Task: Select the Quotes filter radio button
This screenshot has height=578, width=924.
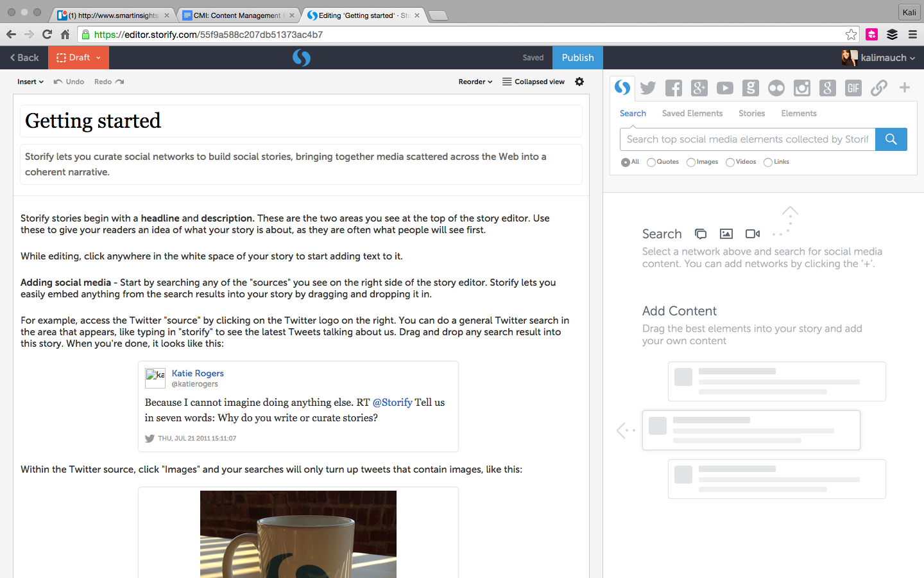Action: 651,162
